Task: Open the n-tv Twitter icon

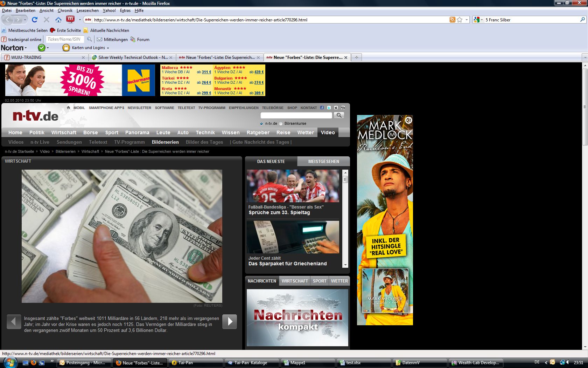Action: point(329,108)
